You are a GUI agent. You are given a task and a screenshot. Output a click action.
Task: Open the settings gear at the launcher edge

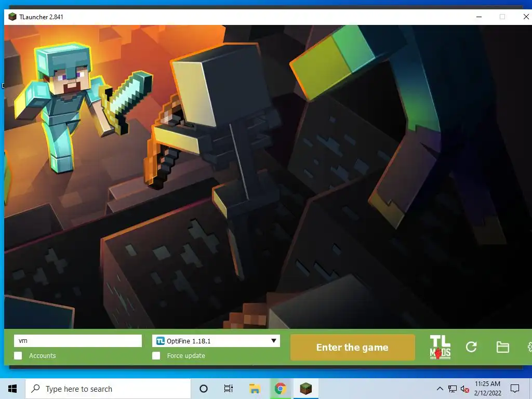(529, 347)
